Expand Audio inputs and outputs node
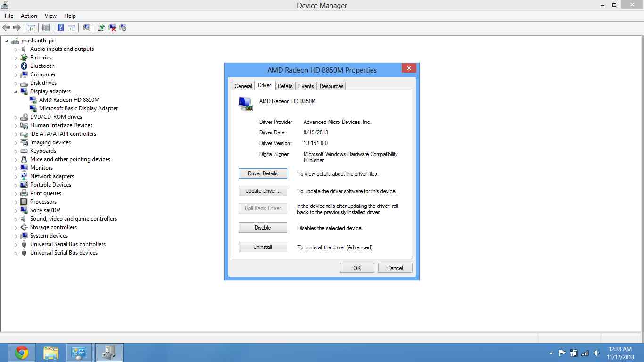Screen dimensions: 644x362 tap(16, 49)
